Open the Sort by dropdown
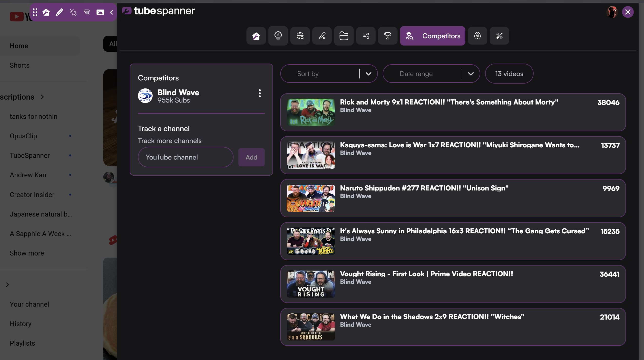 coord(329,74)
